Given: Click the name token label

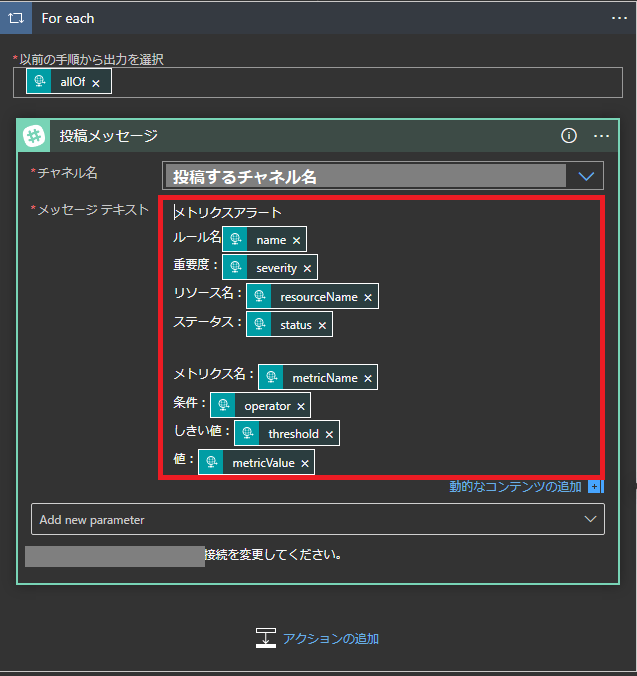Looking at the screenshot, I should pyautogui.click(x=271, y=240).
